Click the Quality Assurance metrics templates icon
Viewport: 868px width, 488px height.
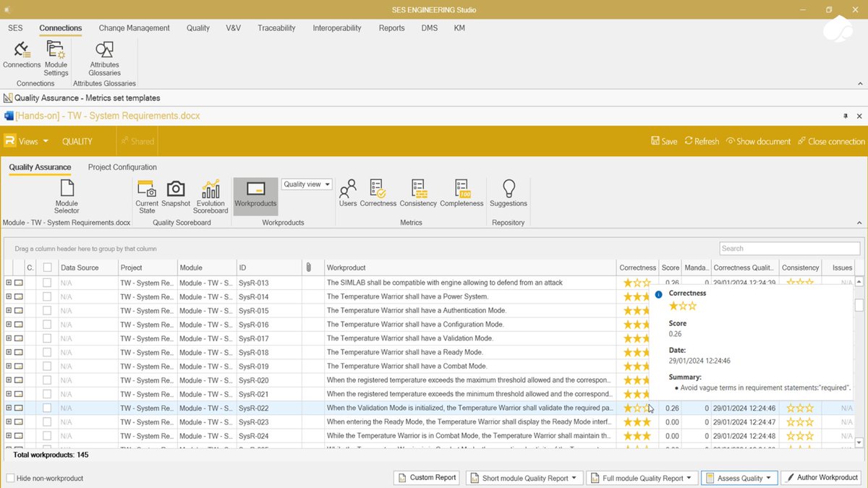coord(8,98)
